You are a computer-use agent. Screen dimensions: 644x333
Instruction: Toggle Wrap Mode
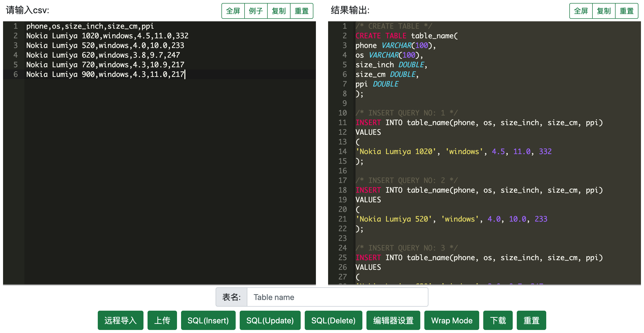tap(452, 320)
